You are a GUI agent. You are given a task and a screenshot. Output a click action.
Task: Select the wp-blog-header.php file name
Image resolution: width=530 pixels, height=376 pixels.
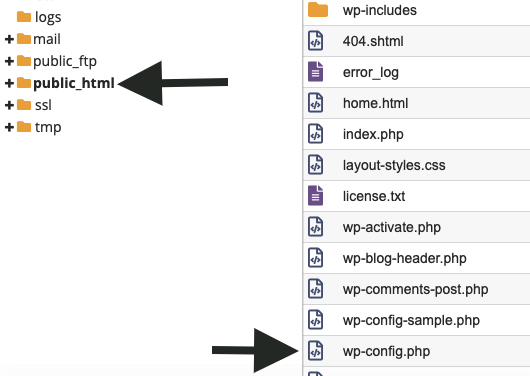(x=405, y=259)
